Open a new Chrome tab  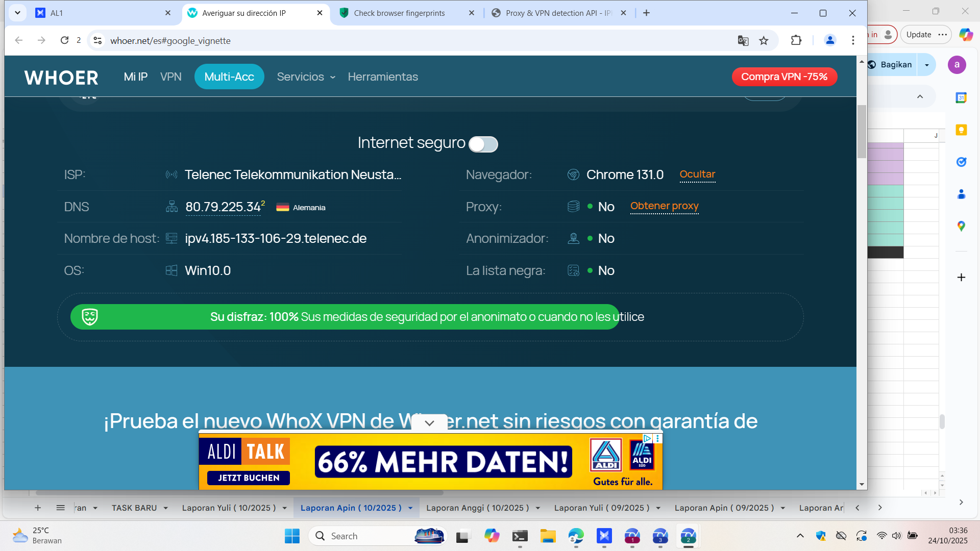(x=646, y=13)
